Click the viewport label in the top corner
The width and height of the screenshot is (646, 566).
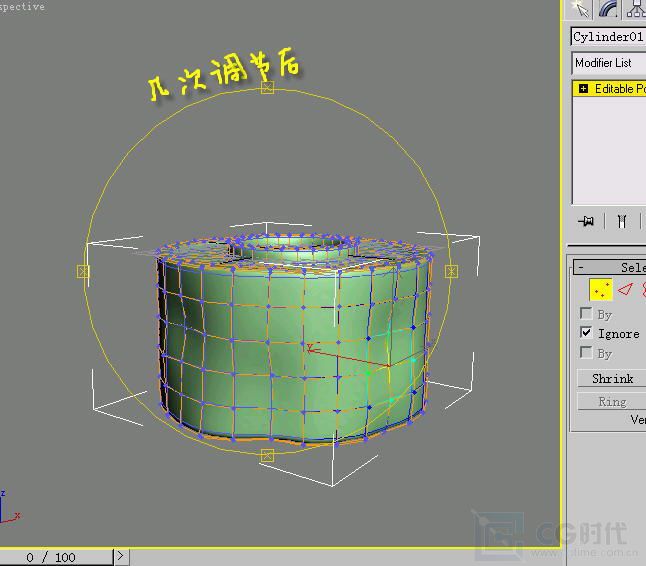22,7
